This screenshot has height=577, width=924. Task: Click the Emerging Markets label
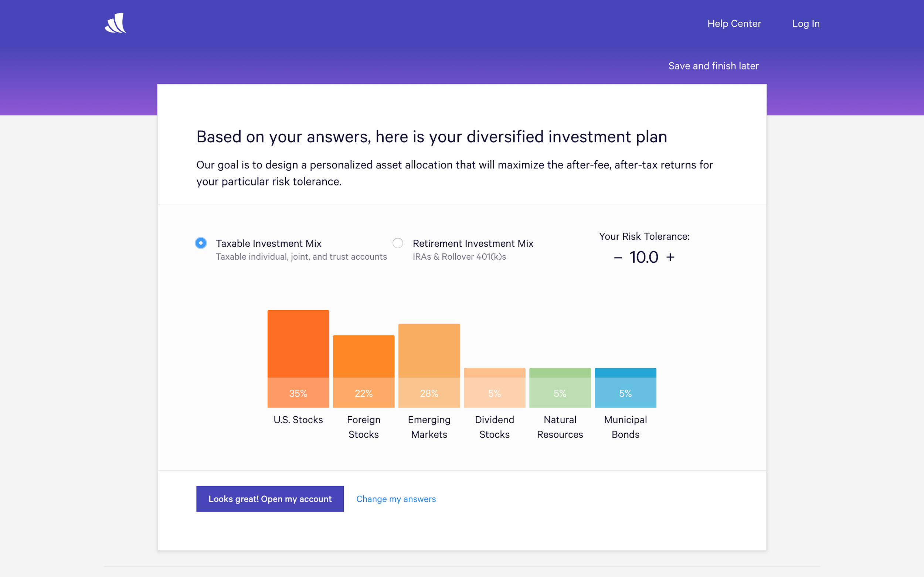[429, 427]
